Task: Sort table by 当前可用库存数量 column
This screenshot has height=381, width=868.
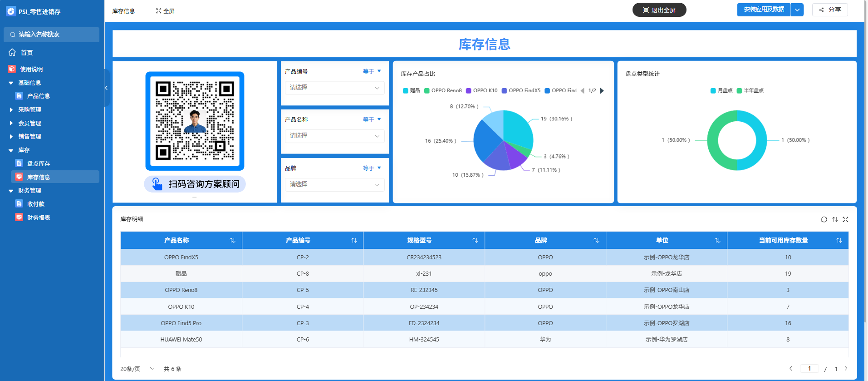Action: [839, 240]
